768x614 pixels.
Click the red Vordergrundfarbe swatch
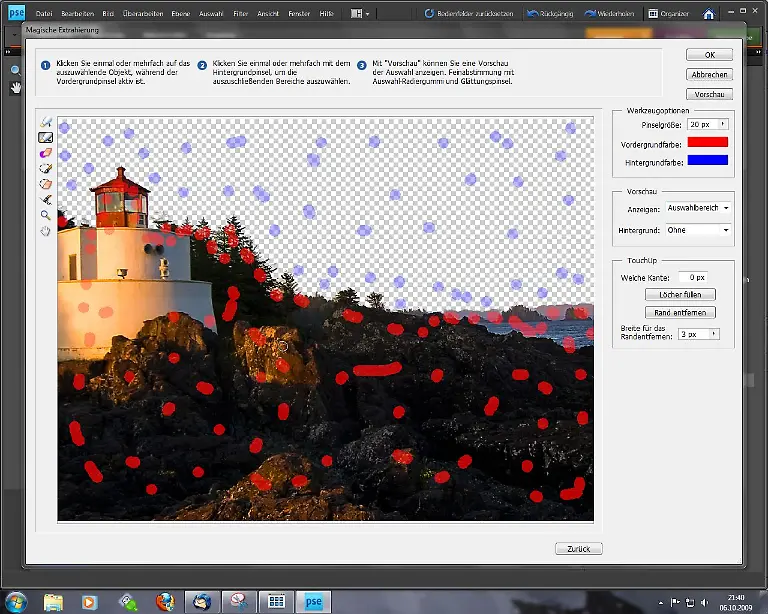coord(708,142)
